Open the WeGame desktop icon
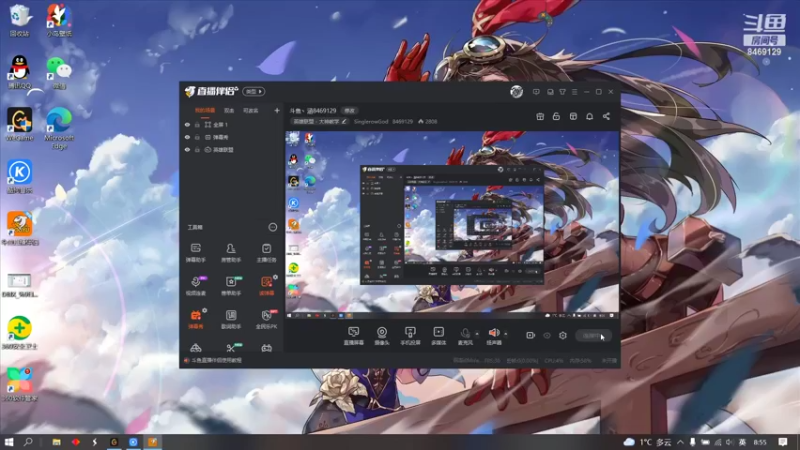Image resolution: width=800 pixels, height=450 pixels. coord(19,124)
